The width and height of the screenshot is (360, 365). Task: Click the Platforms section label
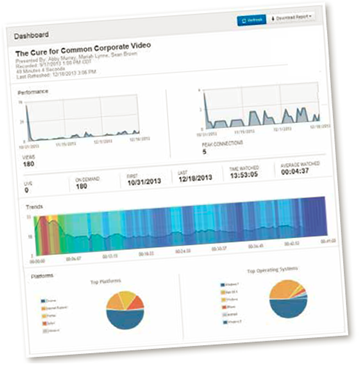(x=42, y=277)
